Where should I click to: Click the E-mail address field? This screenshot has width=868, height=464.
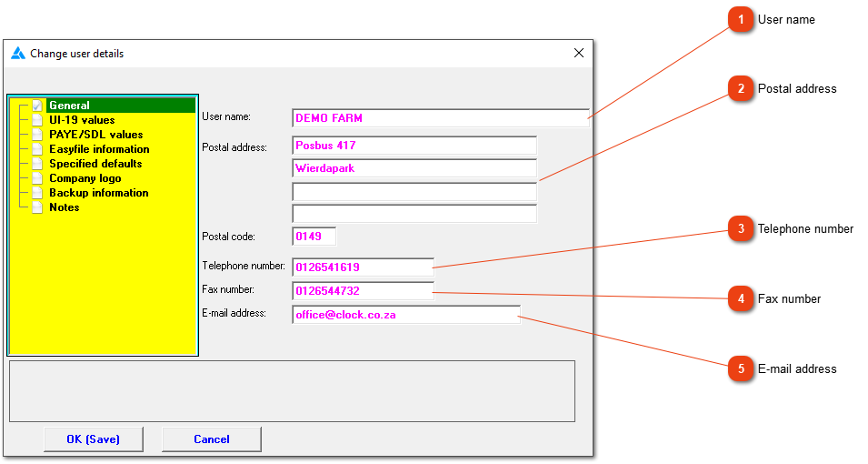(x=406, y=315)
